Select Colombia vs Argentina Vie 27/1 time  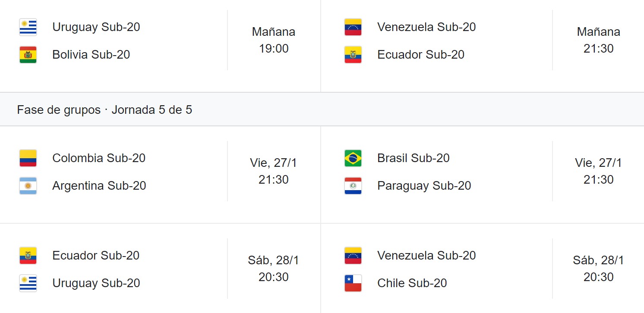click(274, 171)
